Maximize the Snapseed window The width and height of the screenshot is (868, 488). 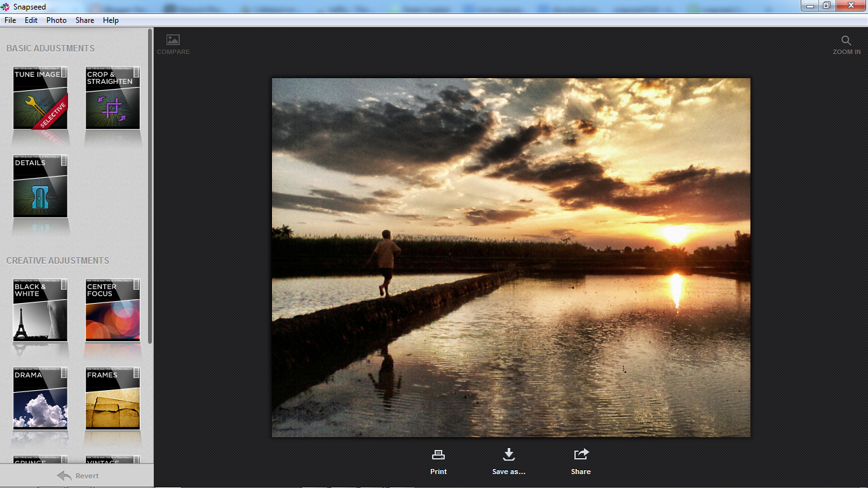(827, 6)
